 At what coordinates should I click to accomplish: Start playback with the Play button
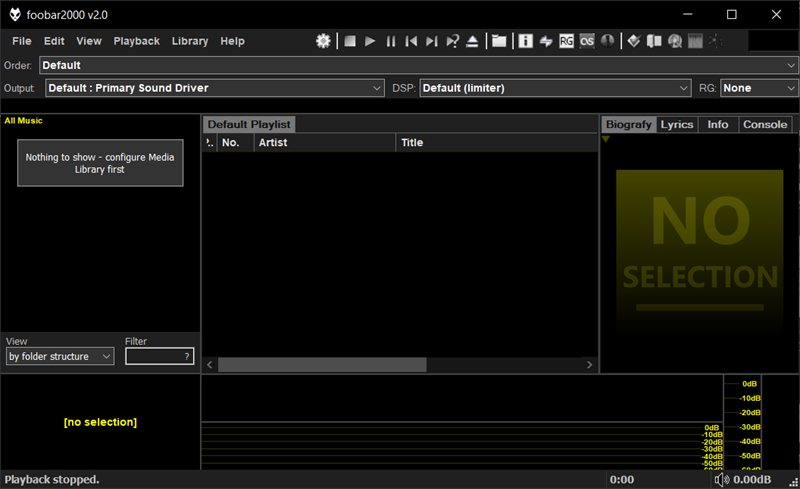(370, 41)
